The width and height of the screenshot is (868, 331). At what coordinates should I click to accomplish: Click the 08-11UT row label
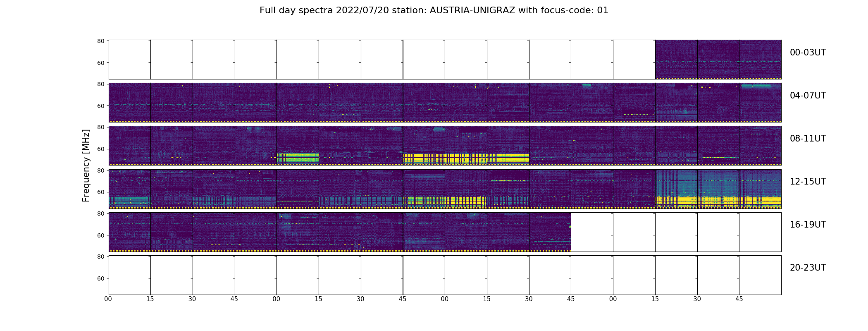[808, 139]
